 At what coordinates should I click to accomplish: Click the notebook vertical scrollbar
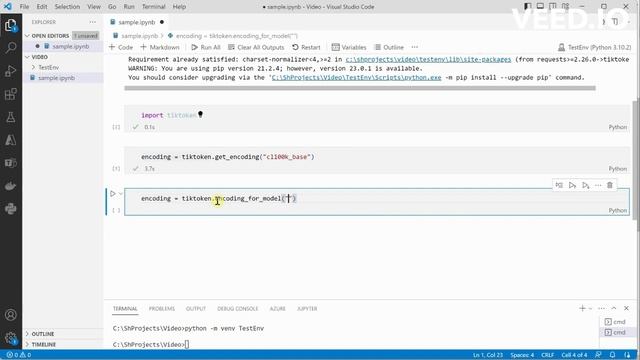click(x=636, y=159)
